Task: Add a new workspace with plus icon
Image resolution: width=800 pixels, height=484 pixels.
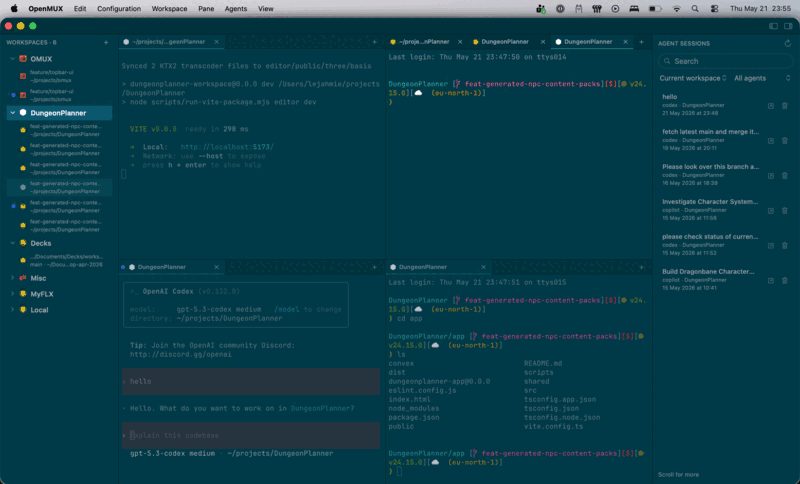Action: click(106, 42)
